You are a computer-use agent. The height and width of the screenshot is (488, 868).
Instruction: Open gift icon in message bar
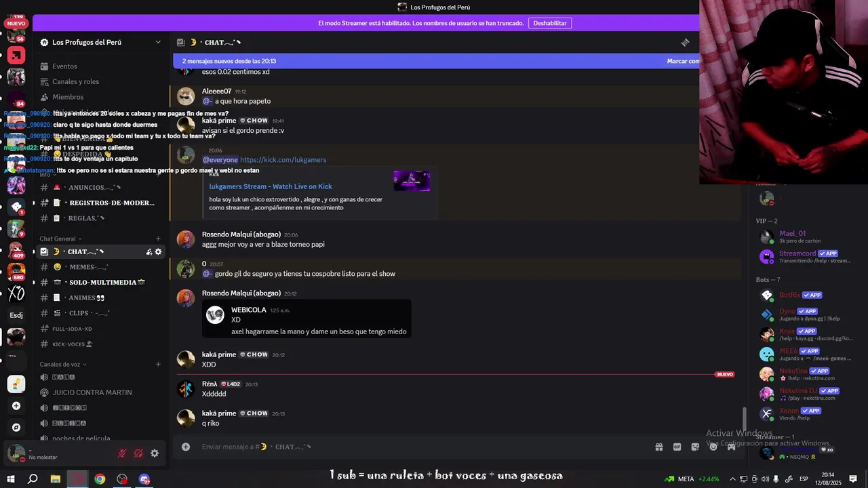tap(658, 447)
